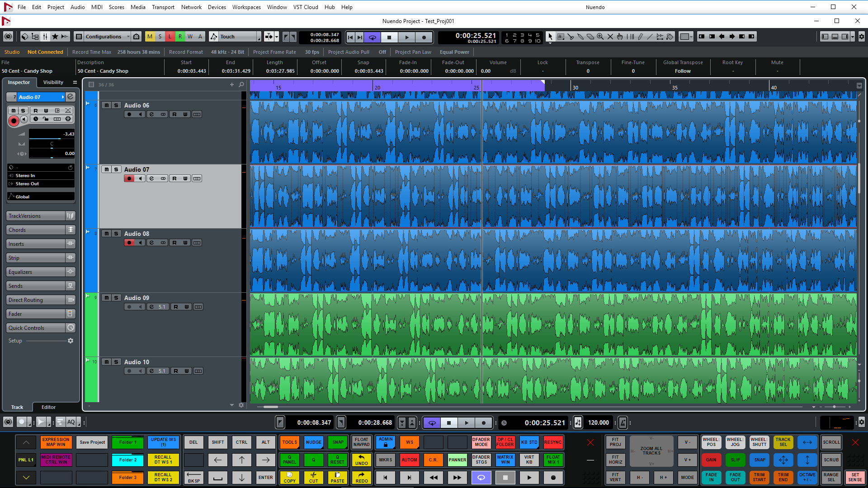Select the Mute X tool
868x488 pixels.
(x=610, y=37)
